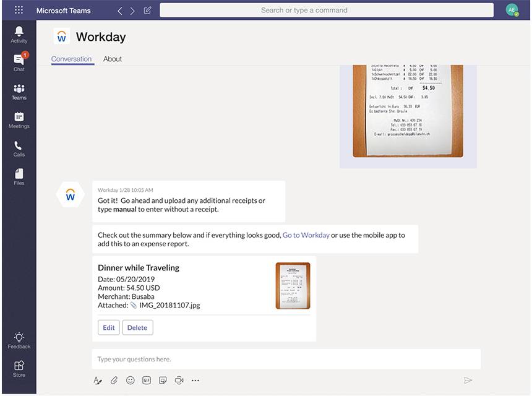532x396 pixels.
Task: Open the text Format options icon
Action: pyautogui.click(x=98, y=381)
